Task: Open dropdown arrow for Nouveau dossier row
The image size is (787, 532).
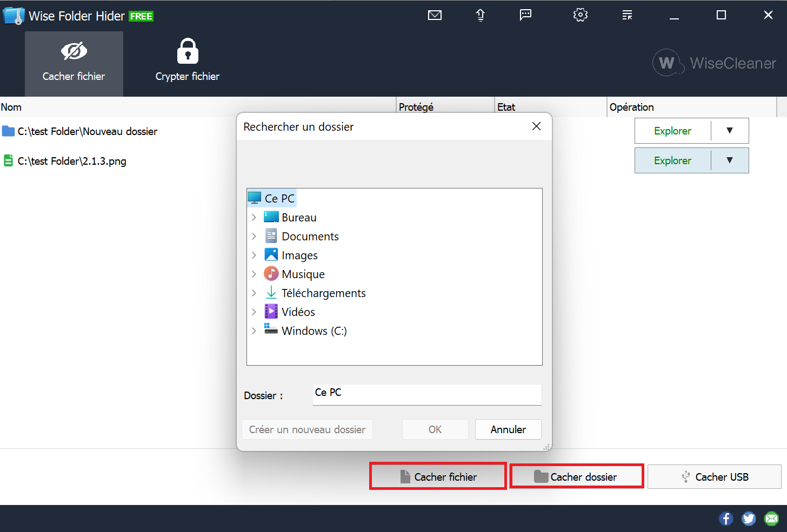Action: pyautogui.click(x=730, y=131)
